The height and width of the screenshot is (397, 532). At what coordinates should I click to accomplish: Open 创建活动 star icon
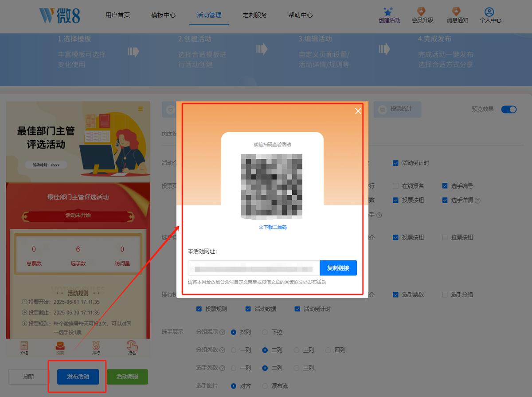pos(389,12)
